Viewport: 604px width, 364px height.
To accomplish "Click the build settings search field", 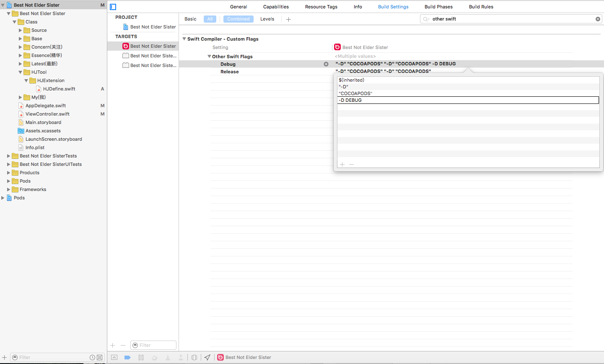I will pyautogui.click(x=511, y=19).
